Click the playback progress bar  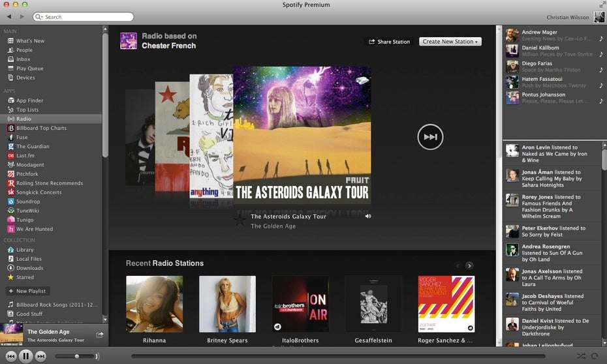pos(338,356)
